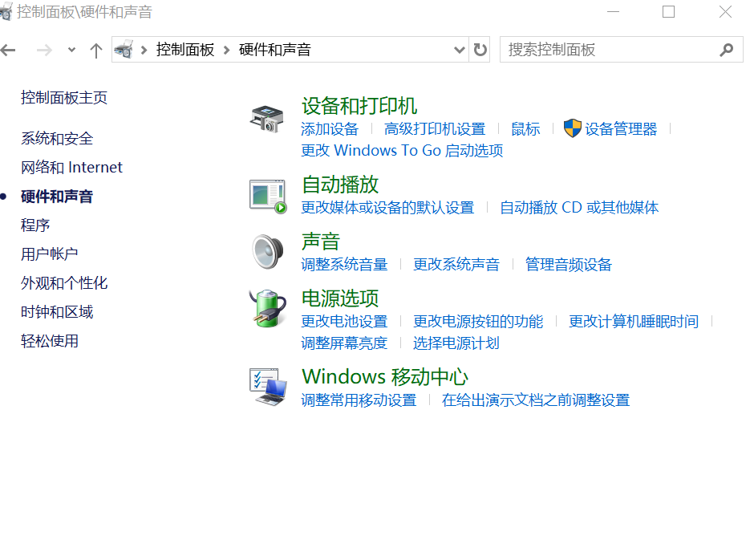750x560 pixels.
Task: Click 更改计算机睡眠时间 link
Action: point(634,322)
